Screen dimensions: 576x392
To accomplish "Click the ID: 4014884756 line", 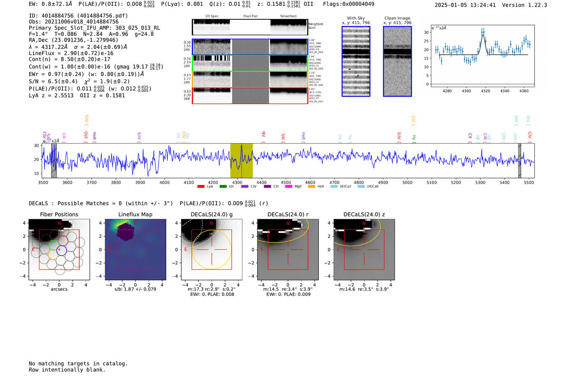I will point(78,16).
